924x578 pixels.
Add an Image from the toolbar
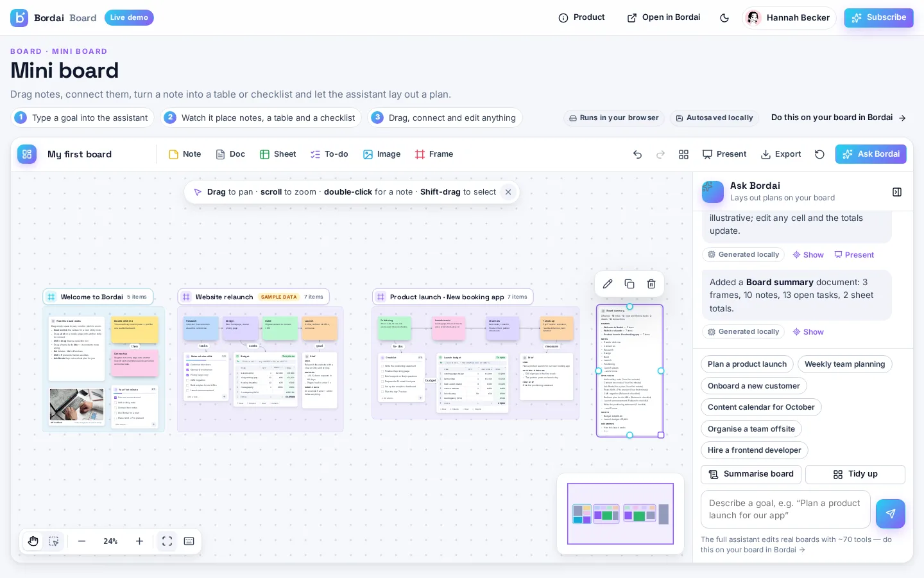[x=382, y=154]
